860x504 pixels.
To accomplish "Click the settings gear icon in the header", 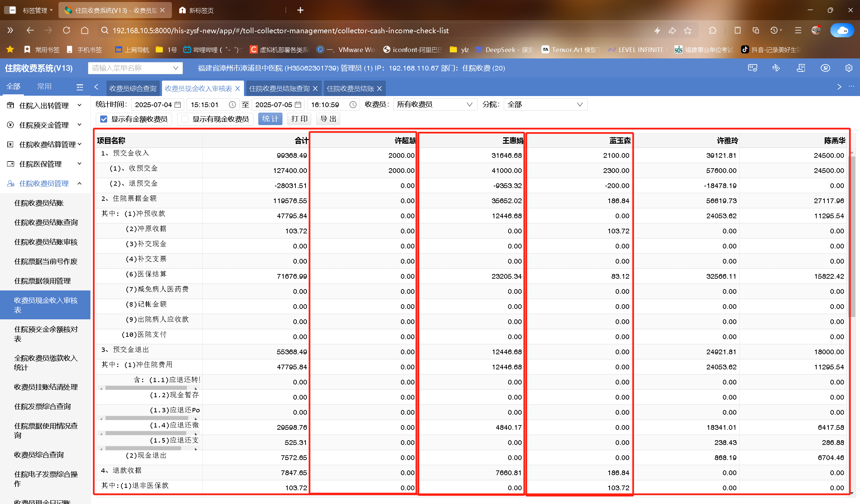I will 848,68.
